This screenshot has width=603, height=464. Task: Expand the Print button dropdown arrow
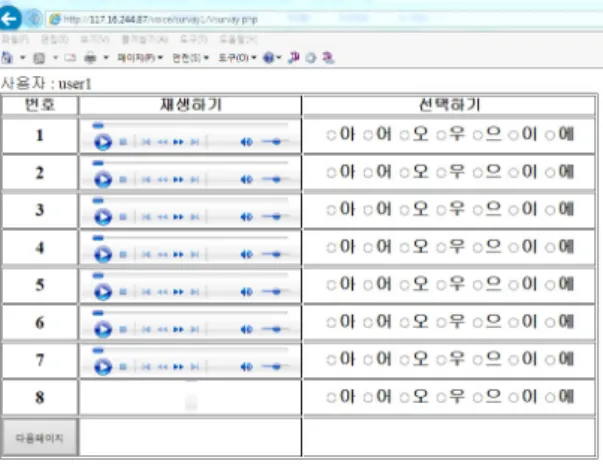[106, 58]
